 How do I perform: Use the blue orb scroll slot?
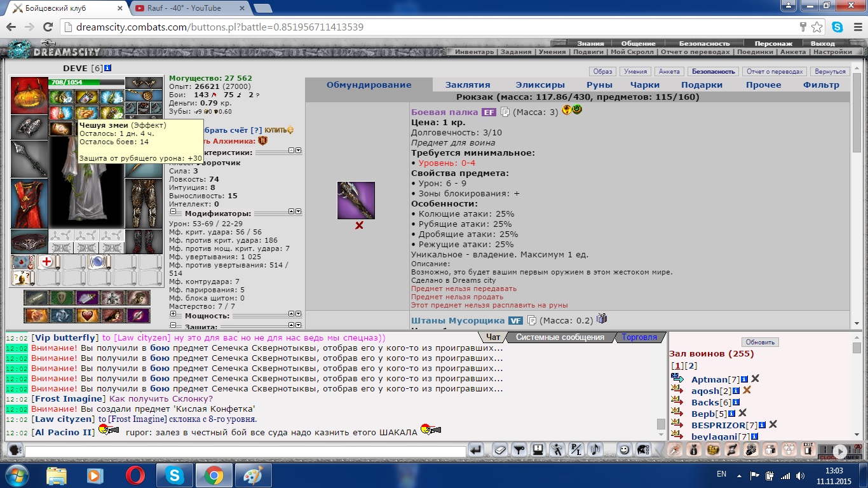point(98,262)
